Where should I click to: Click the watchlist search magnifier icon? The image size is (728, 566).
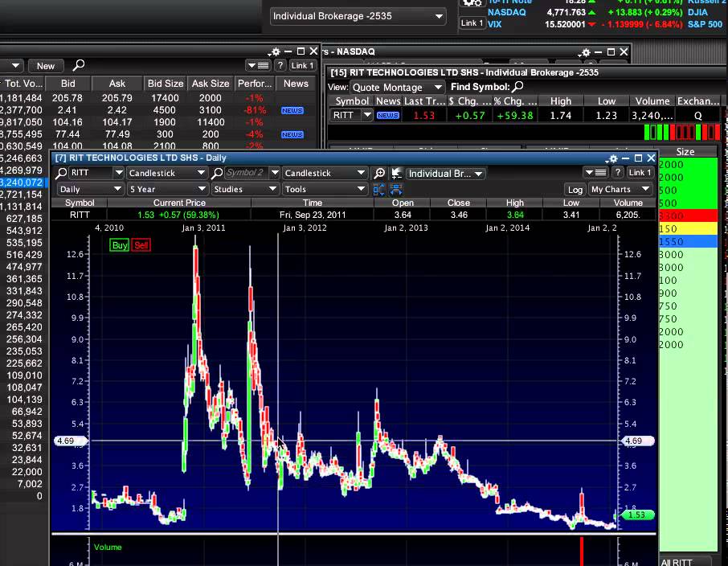[79, 65]
